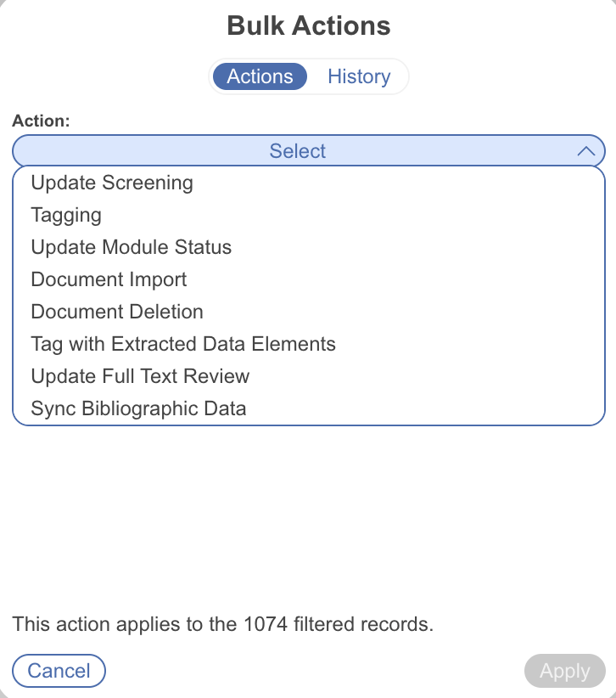Click the Actions tab pill
The image size is (616, 698).
260,76
